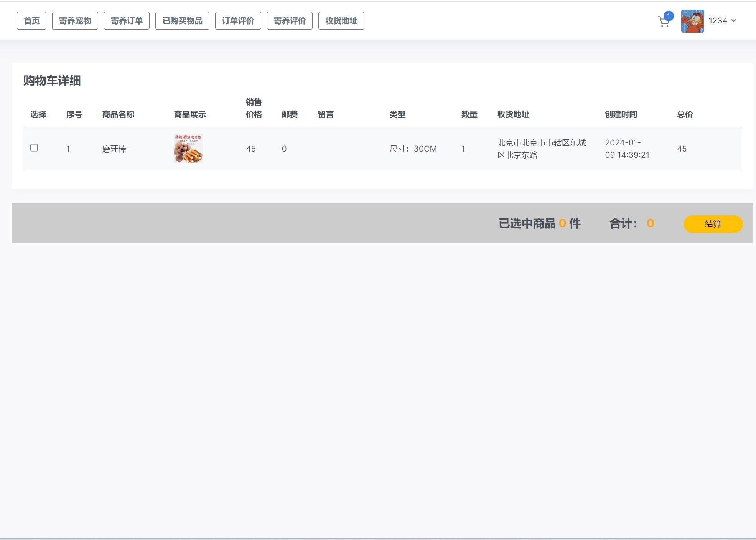The image size is (756, 540).
Task: Expand the 1234 user dropdown arrow
Action: [x=734, y=21]
